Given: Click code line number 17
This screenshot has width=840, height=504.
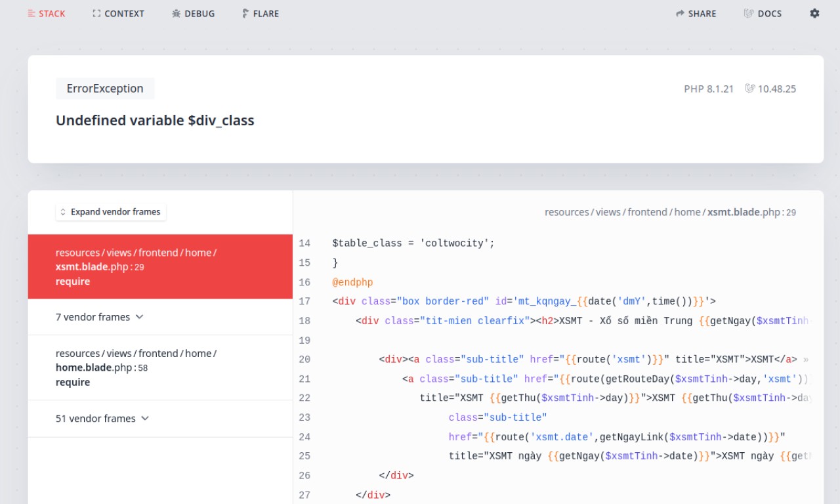Looking at the screenshot, I should [304, 301].
